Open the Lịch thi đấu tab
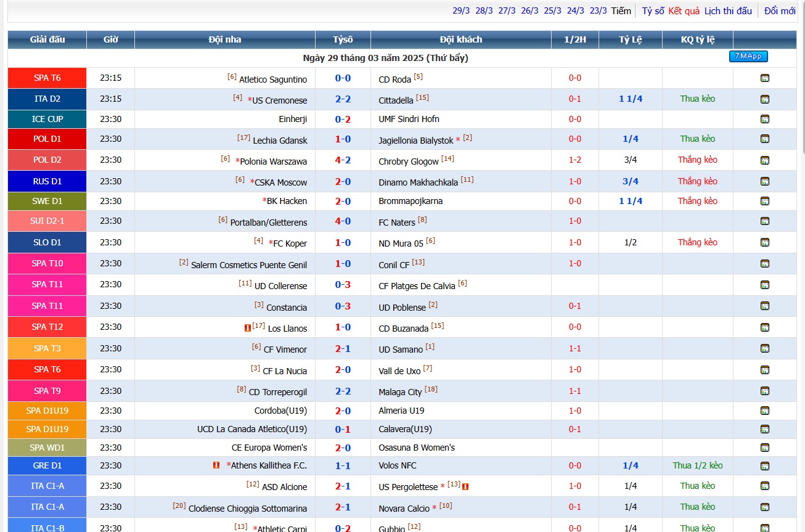 click(729, 11)
